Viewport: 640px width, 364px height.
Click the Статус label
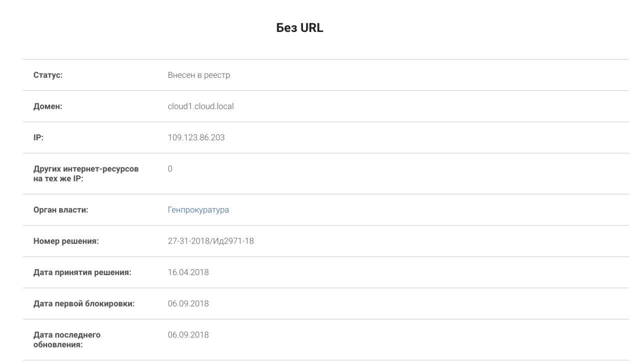click(x=47, y=75)
